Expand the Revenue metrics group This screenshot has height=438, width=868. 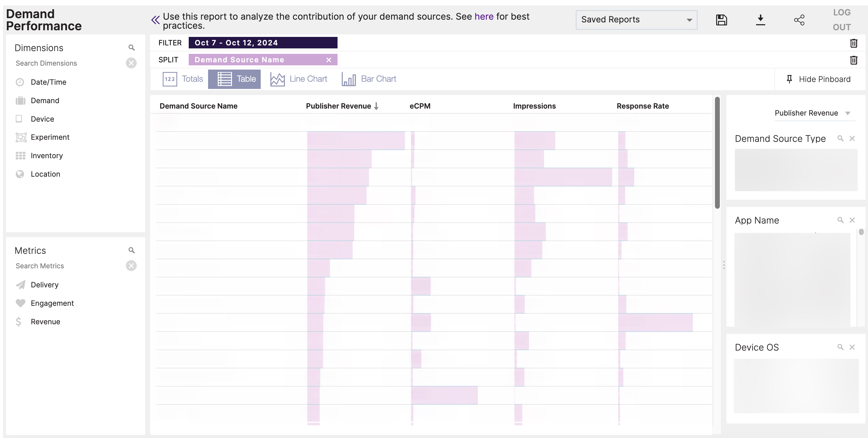click(45, 322)
